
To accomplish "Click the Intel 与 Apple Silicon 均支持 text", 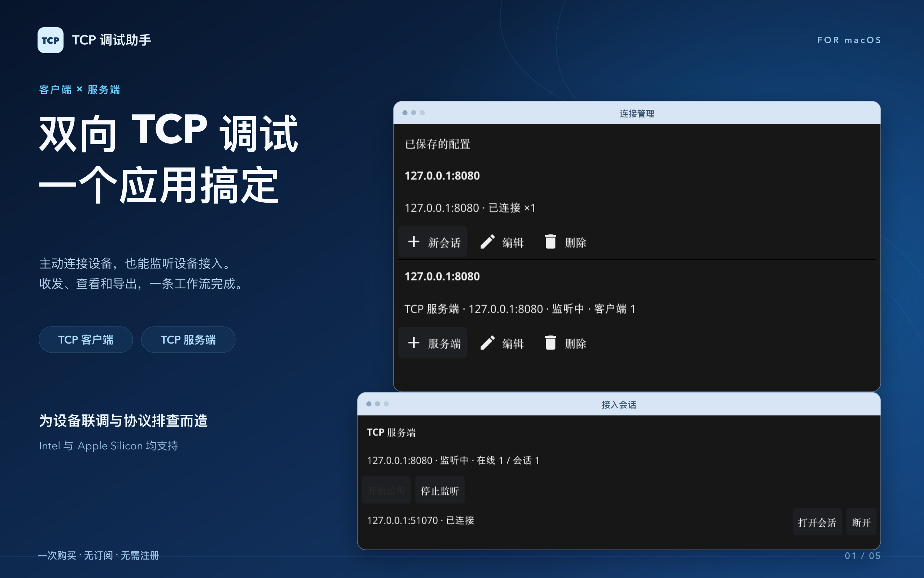I will [108, 446].
